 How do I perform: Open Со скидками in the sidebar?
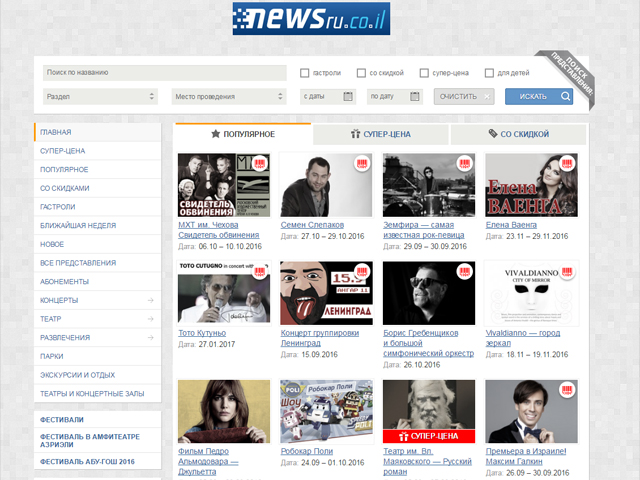[x=98, y=188]
